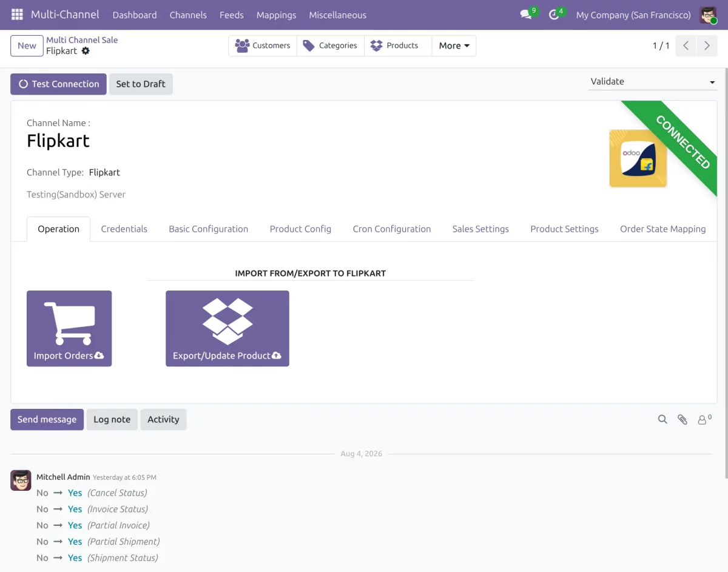Switch to the Operation tab

(59, 229)
